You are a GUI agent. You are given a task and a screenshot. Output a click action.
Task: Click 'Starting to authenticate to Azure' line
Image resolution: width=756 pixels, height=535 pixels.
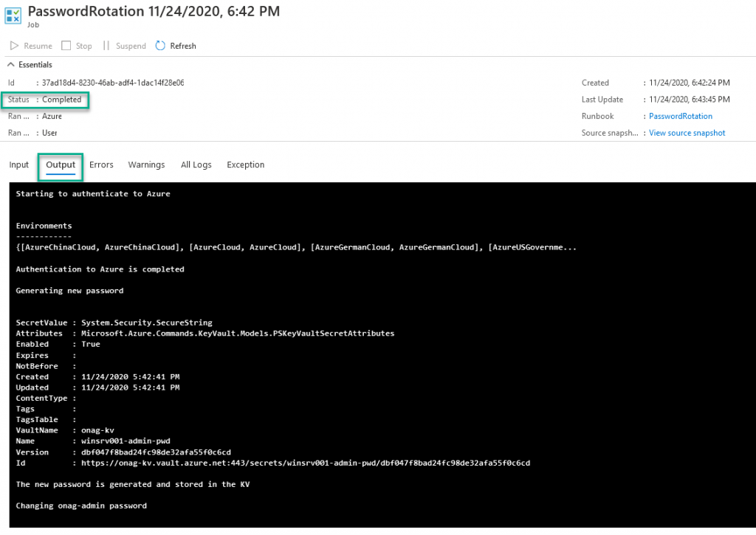[x=93, y=194]
